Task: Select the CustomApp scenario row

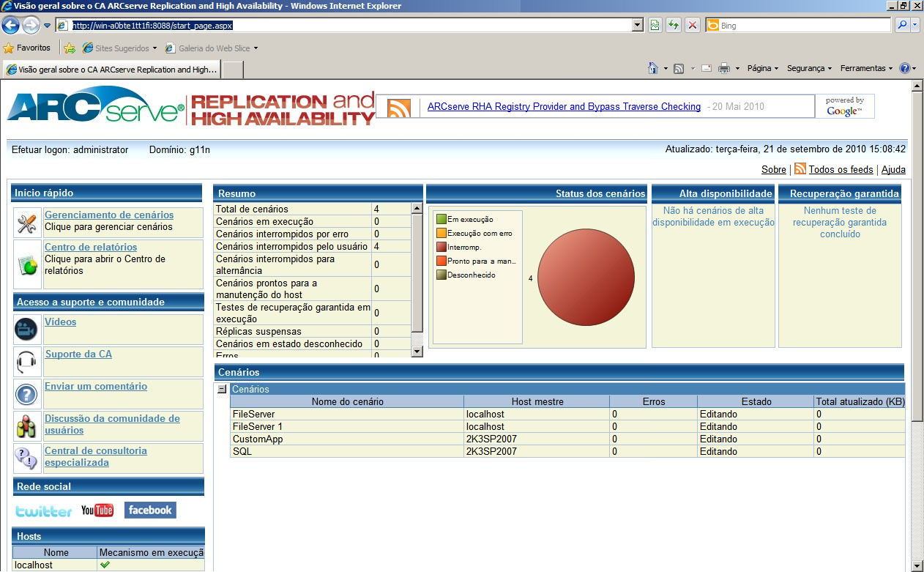Action: 258,439
